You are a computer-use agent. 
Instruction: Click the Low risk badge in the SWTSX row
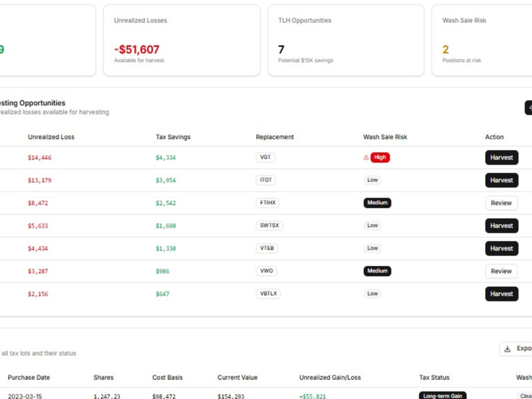[x=372, y=226]
